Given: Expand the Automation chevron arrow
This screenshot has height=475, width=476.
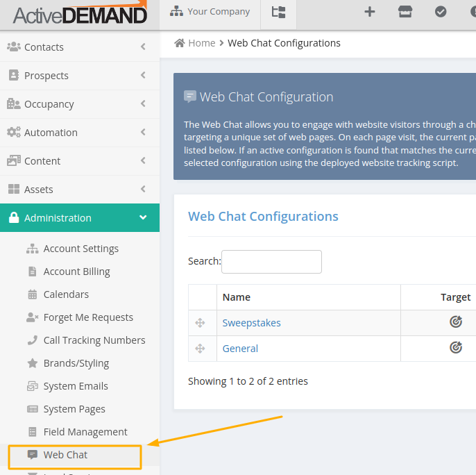Looking at the screenshot, I should pos(143,132).
